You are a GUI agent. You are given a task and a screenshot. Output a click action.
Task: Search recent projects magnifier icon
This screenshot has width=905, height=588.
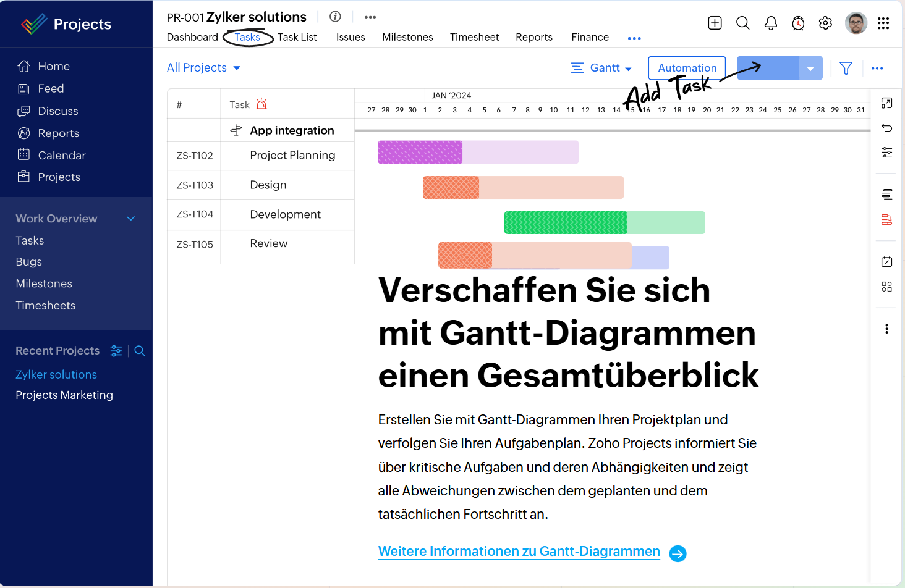click(140, 351)
